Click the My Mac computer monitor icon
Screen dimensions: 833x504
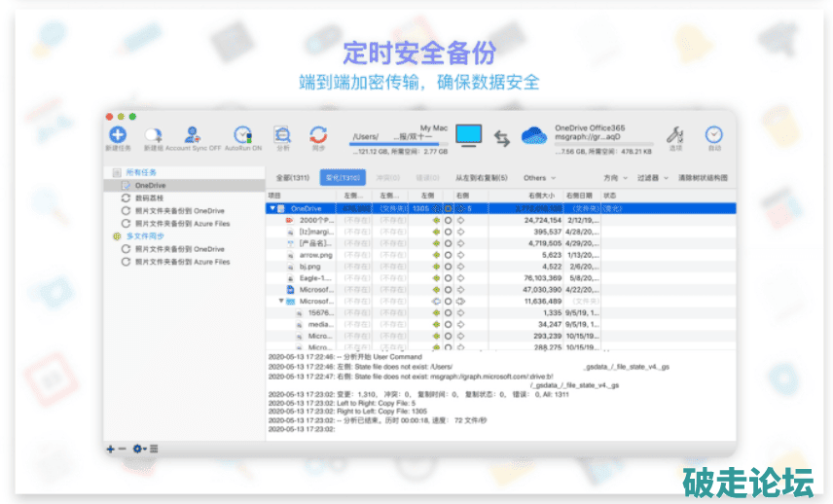click(469, 136)
